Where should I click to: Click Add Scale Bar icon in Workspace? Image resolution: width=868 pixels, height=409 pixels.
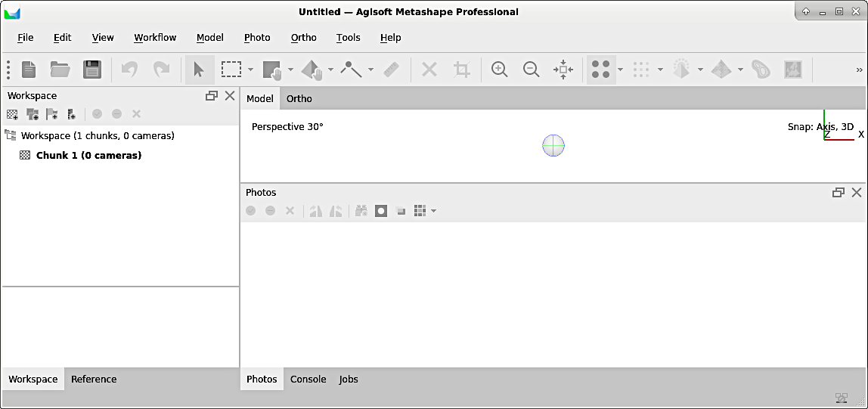point(71,114)
